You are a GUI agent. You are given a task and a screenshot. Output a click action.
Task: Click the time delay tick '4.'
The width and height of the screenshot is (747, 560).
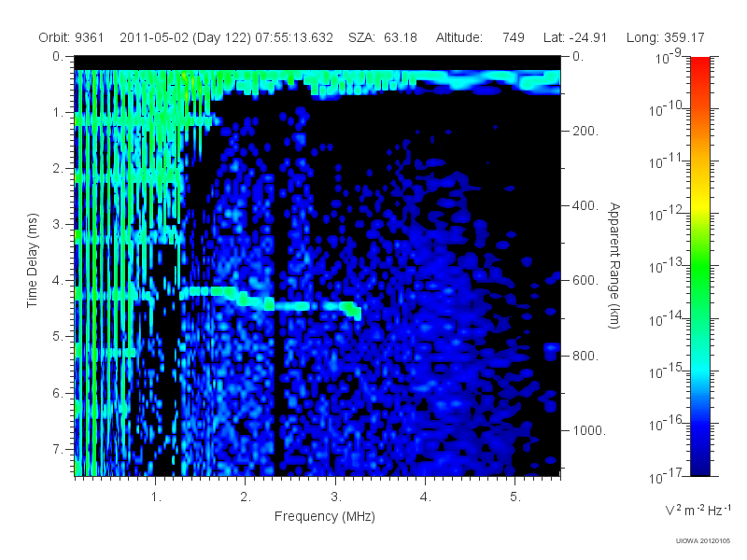click(58, 281)
